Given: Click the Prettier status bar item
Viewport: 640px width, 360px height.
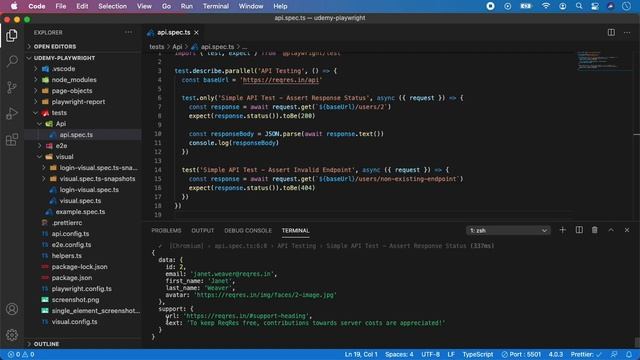Looking at the screenshot, I should [586, 354].
